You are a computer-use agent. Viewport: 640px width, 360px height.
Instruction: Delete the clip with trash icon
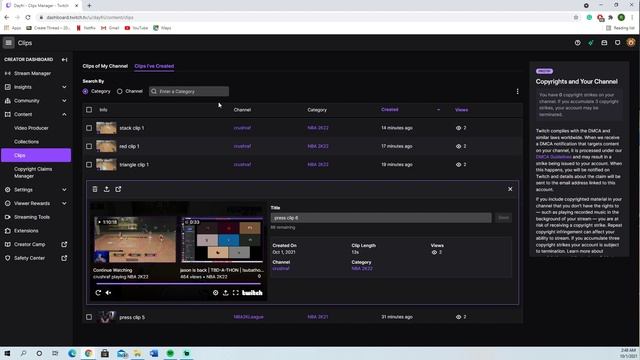click(95, 189)
